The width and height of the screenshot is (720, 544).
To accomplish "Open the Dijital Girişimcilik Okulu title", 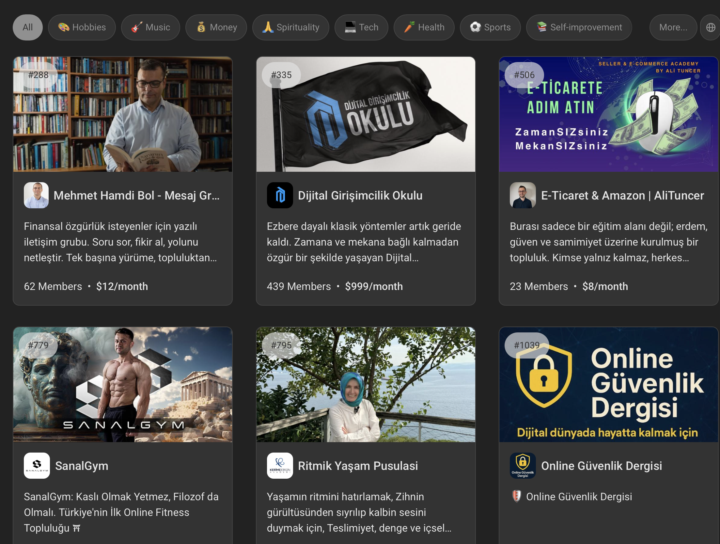I will 360,196.
